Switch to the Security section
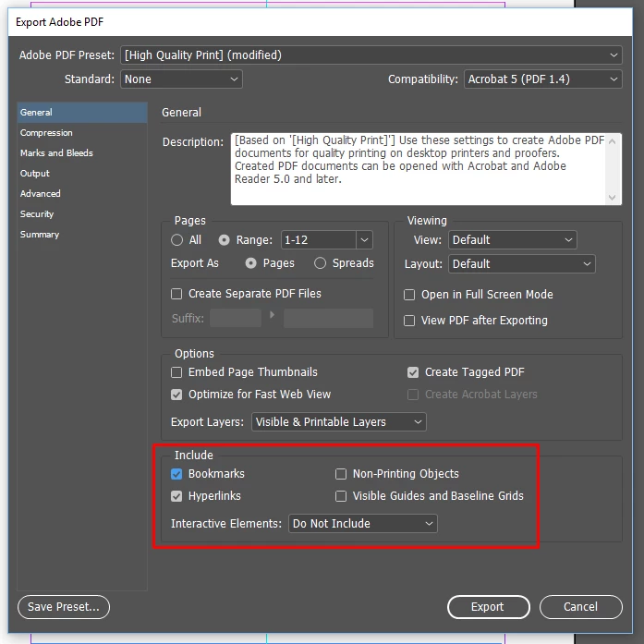644x644 pixels. click(82, 214)
